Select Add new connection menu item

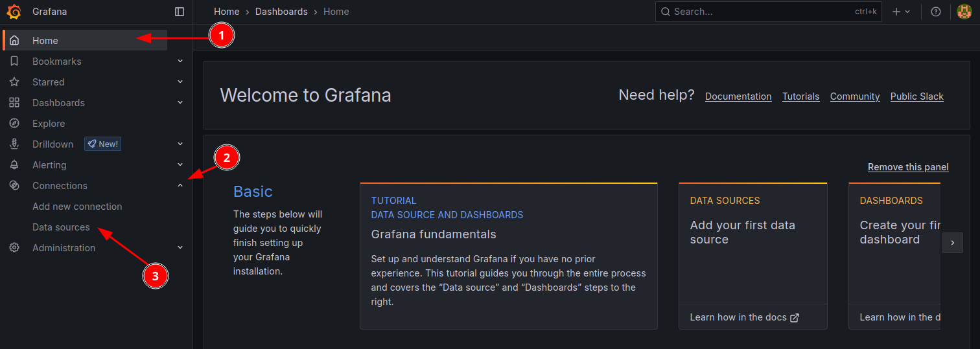click(x=77, y=207)
